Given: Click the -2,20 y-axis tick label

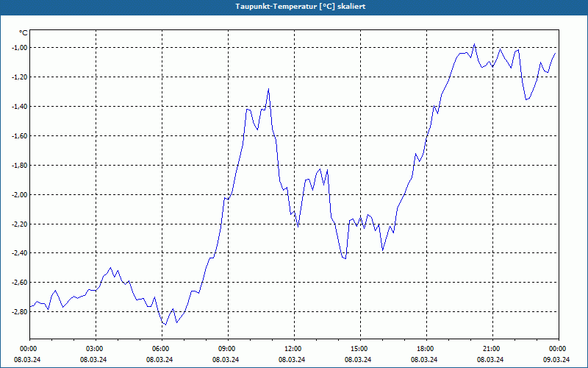Looking at the screenshot, I should point(20,224).
